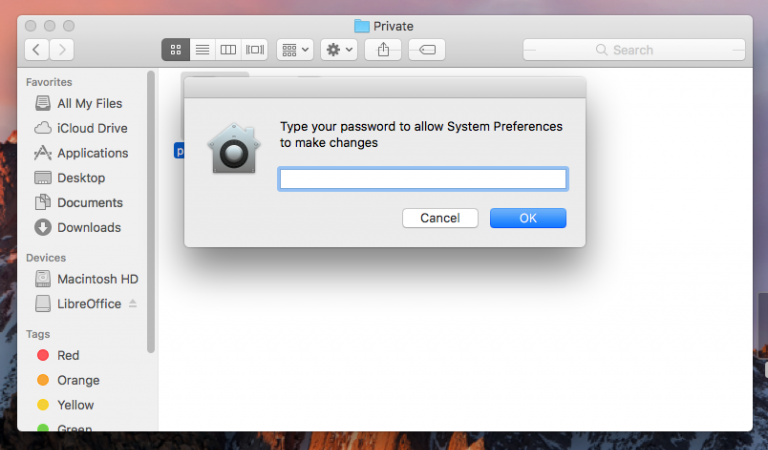Open the Action gear dropdown menu

coord(338,49)
